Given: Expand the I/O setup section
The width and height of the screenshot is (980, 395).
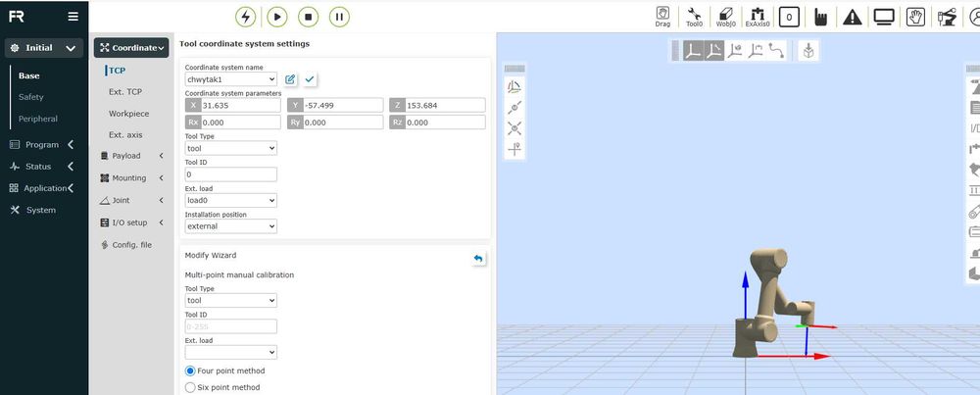Looking at the screenshot, I should click(x=132, y=222).
